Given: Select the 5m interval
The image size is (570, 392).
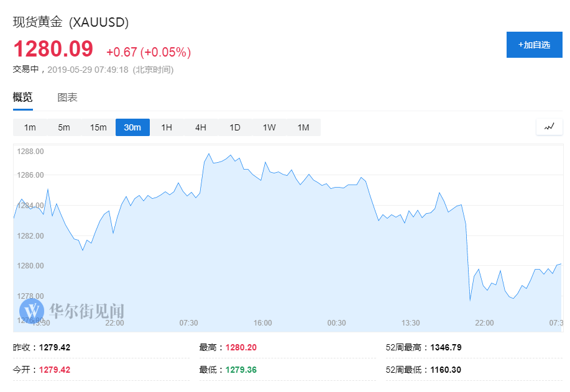Looking at the screenshot, I should (64, 127).
